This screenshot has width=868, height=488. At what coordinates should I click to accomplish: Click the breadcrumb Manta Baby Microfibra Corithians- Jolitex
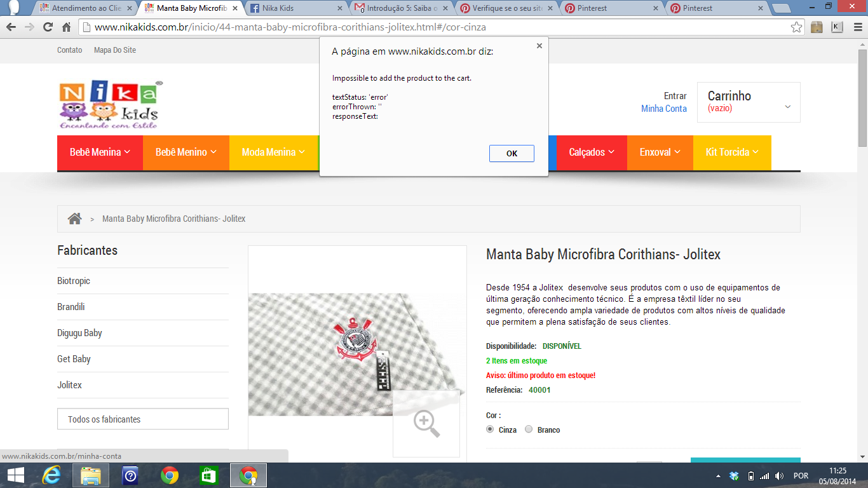[173, 219]
